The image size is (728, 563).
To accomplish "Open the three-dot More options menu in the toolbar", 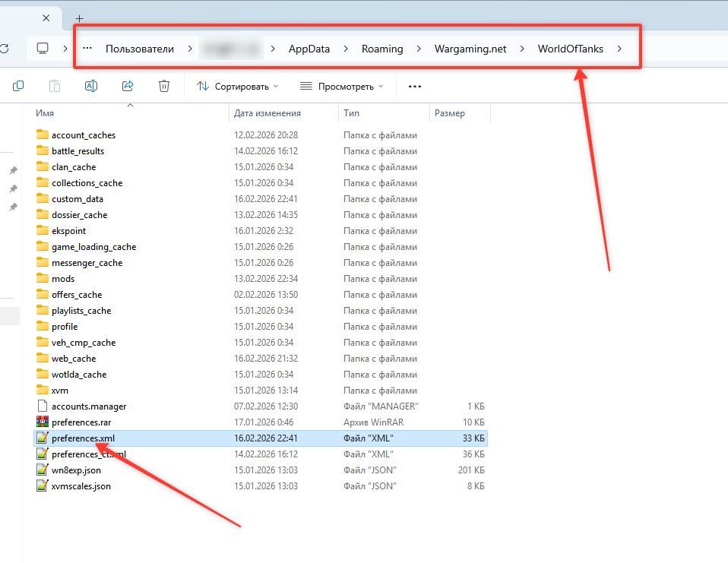I will tap(414, 87).
